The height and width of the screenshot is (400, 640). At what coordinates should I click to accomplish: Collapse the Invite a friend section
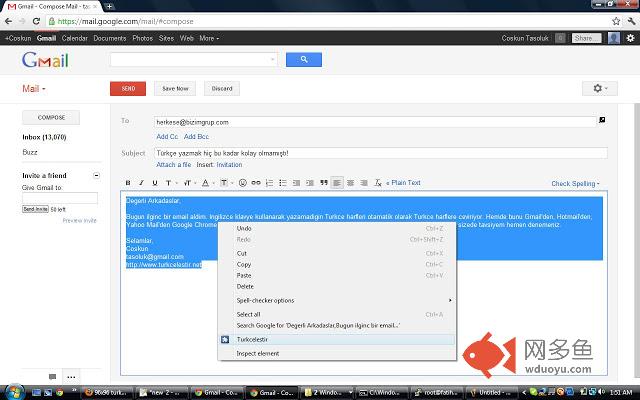click(96, 176)
